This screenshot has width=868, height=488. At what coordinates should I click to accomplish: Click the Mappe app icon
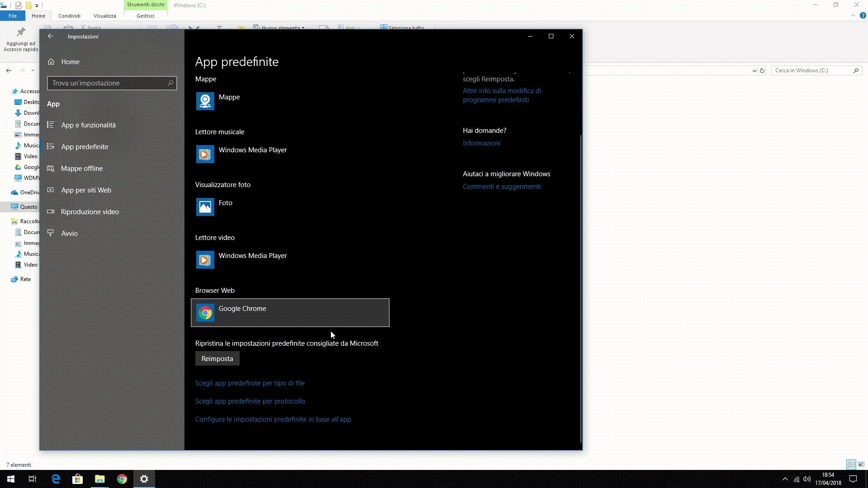(205, 101)
